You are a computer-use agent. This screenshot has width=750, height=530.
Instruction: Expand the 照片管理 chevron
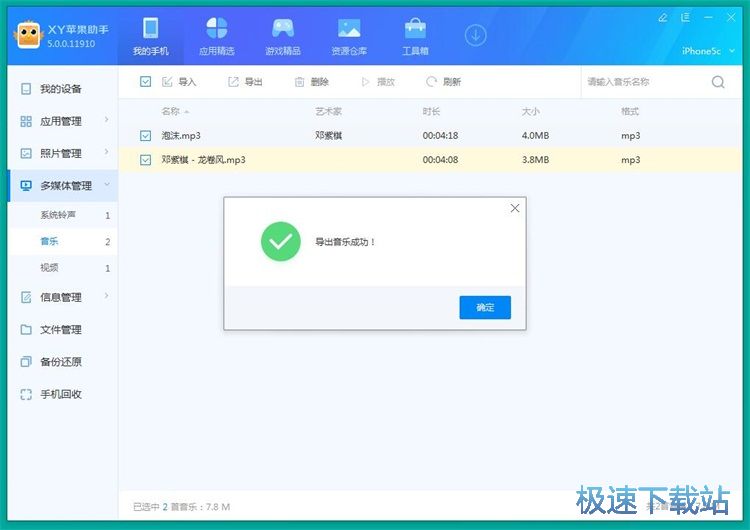pos(106,152)
